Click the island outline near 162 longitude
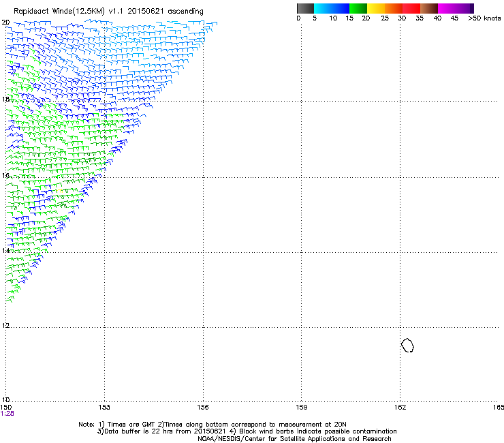Screen dimensions: 504x443 point(407,345)
